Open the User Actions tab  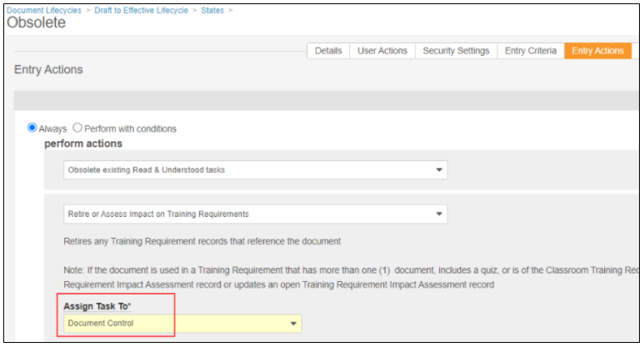click(382, 51)
